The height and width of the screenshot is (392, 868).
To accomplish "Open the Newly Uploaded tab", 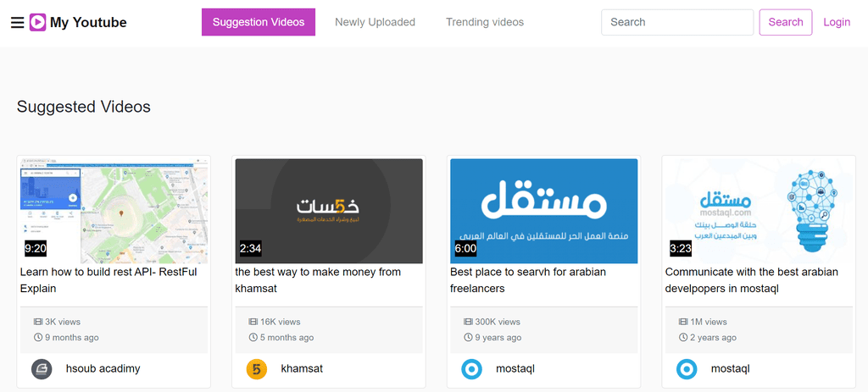I will (375, 22).
